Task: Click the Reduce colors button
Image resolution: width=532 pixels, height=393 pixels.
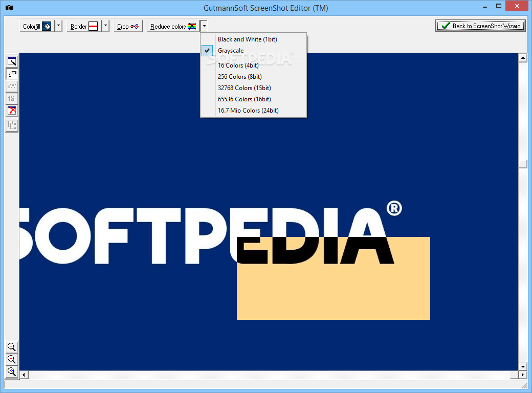Action: pyautogui.click(x=173, y=26)
